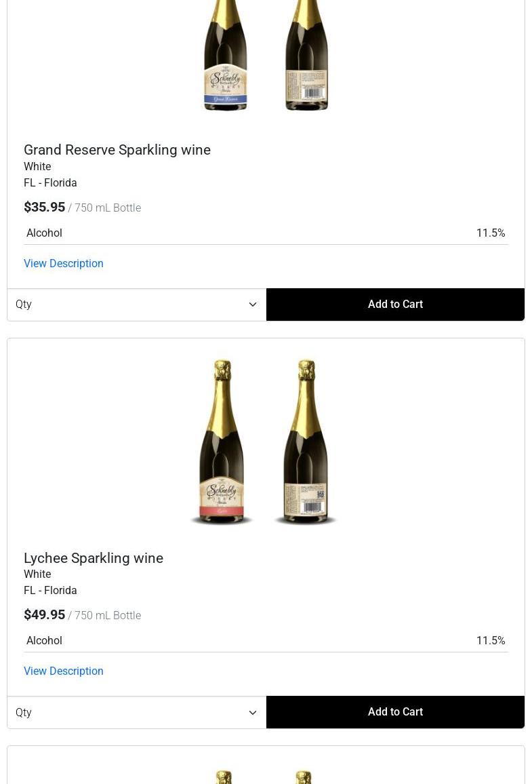Add Grand Reserve Sparkling wine to cart
The image size is (532, 784).
point(395,305)
